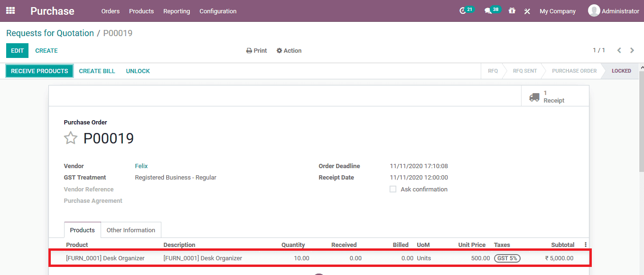This screenshot has height=275, width=644.
Task: Click the debug tools cross icon
Action: 527,11
